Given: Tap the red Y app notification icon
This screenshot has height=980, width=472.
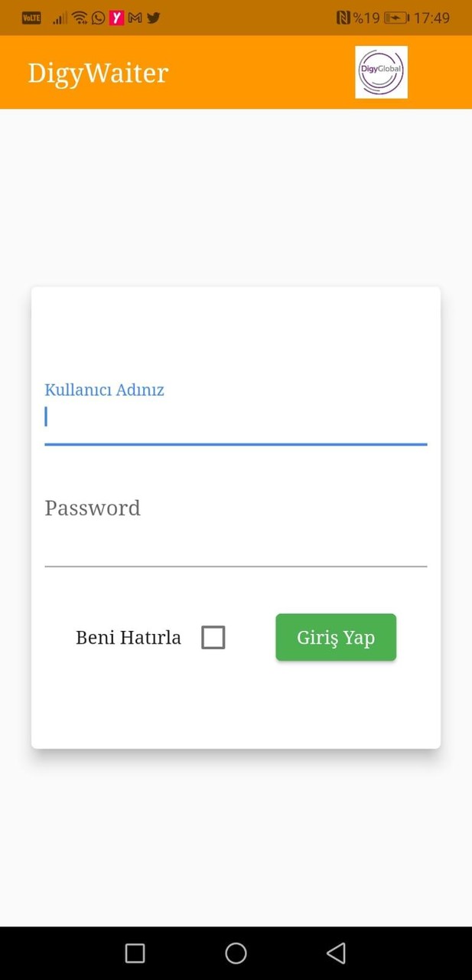Looking at the screenshot, I should (116, 18).
